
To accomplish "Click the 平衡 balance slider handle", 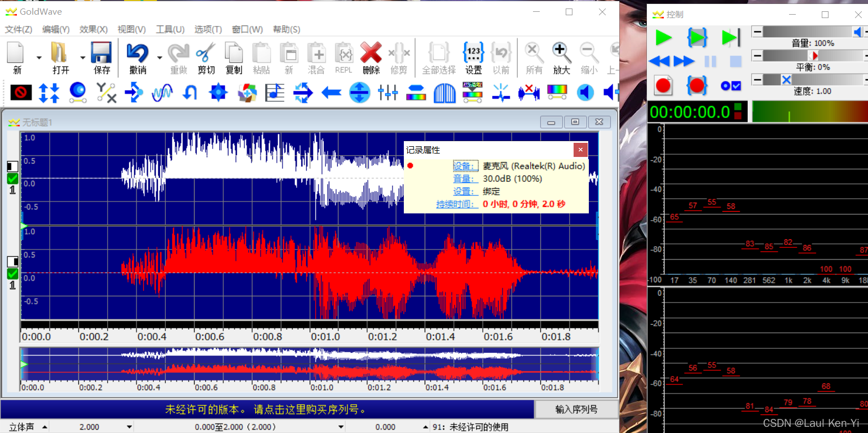I will click(813, 56).
